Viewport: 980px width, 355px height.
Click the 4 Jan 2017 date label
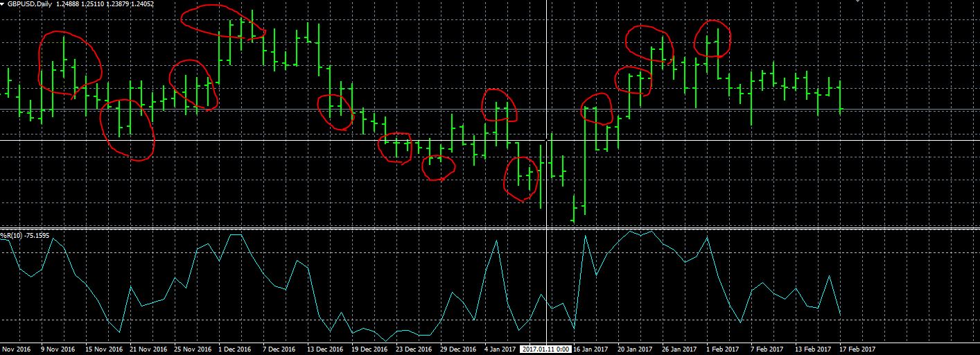pos(500,349)
